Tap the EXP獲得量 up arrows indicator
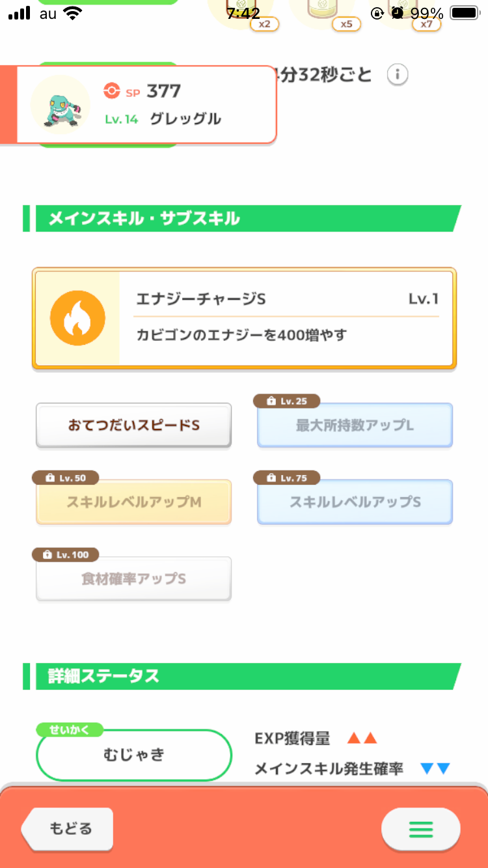The height and width of the screenshot is (868, 488). click(x=362, y=739)
